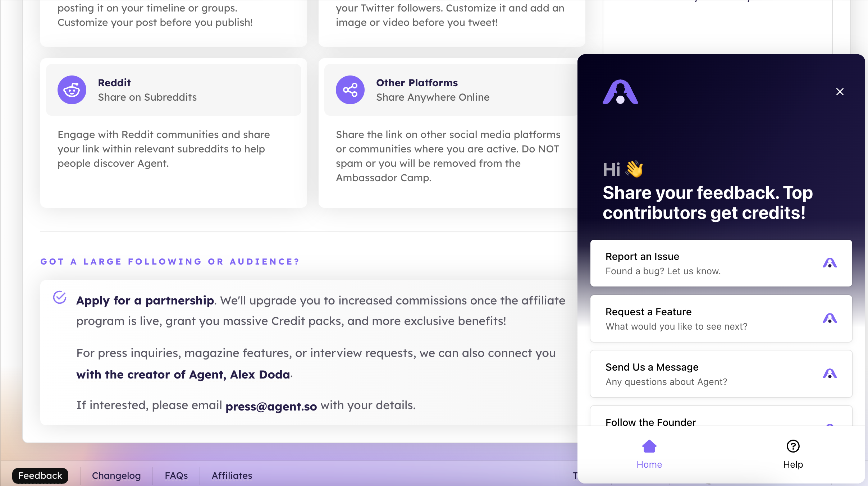Click the Send Us a Message card icon
This screenshot has height=486, width=868.
click(x=830, y=374)
